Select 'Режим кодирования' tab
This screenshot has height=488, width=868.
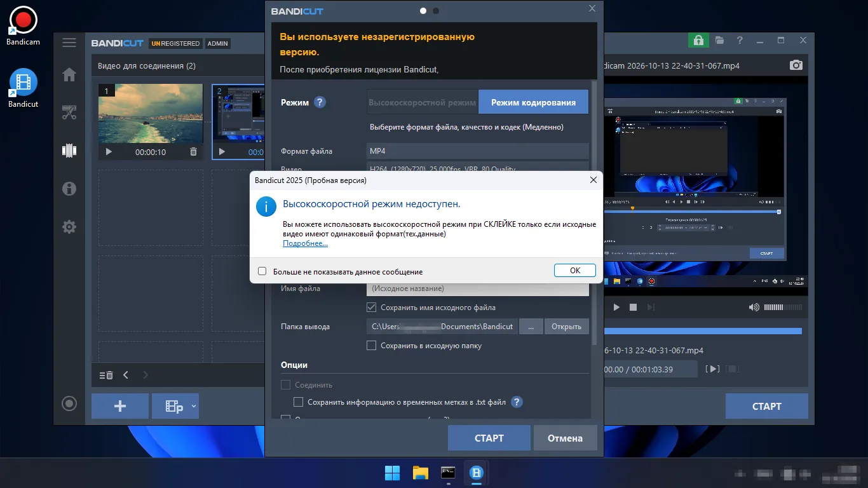click(x=533, y=102)
